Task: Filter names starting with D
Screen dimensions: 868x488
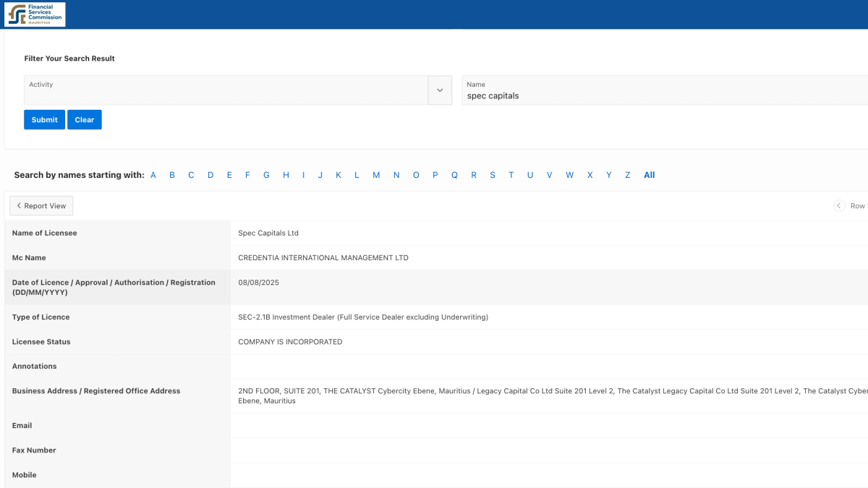Action: tap(210, 175)
